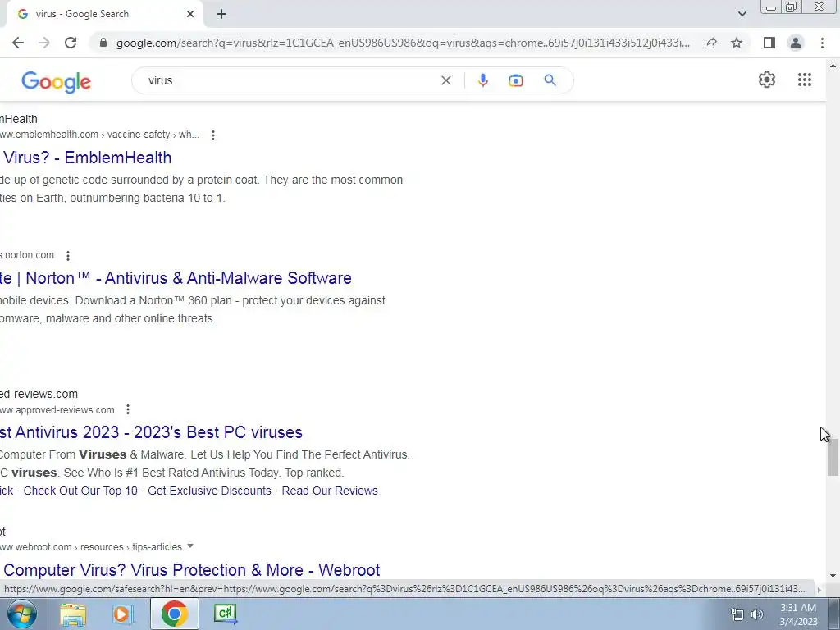Click the webroot.com resources tips-articles breadcrumb
Viewport: 840px width, 630px height.
pos(91,547)
